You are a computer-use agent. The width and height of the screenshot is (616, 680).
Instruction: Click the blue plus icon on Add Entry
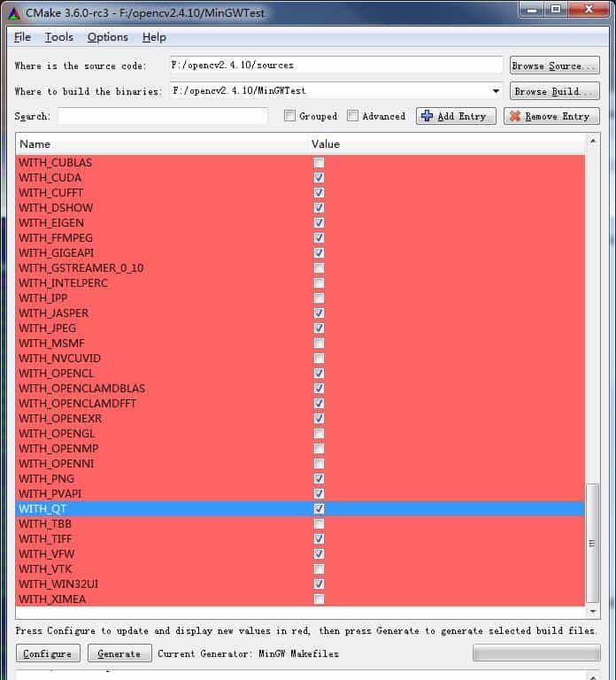point(427,116)
